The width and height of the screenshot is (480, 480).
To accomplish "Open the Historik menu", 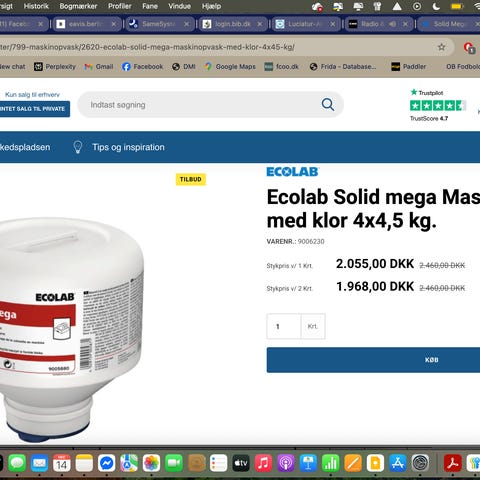I will (x=36, y=6).
